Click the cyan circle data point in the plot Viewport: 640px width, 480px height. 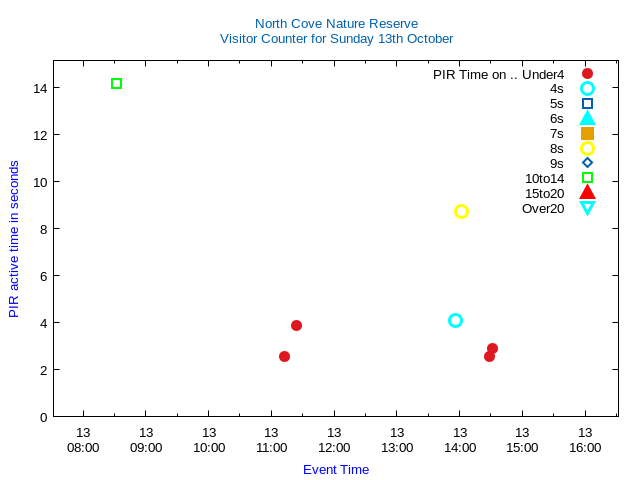(x=455, y=321)
